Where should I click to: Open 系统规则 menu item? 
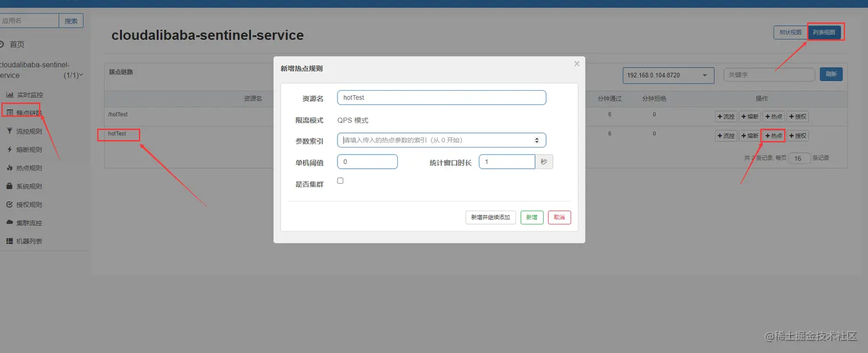pos(29,187)
